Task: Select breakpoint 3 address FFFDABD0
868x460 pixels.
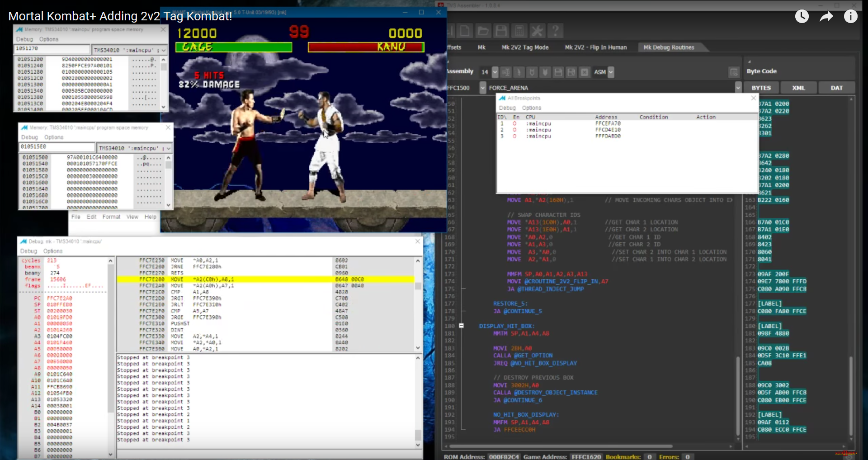Action: click(608, 136)
